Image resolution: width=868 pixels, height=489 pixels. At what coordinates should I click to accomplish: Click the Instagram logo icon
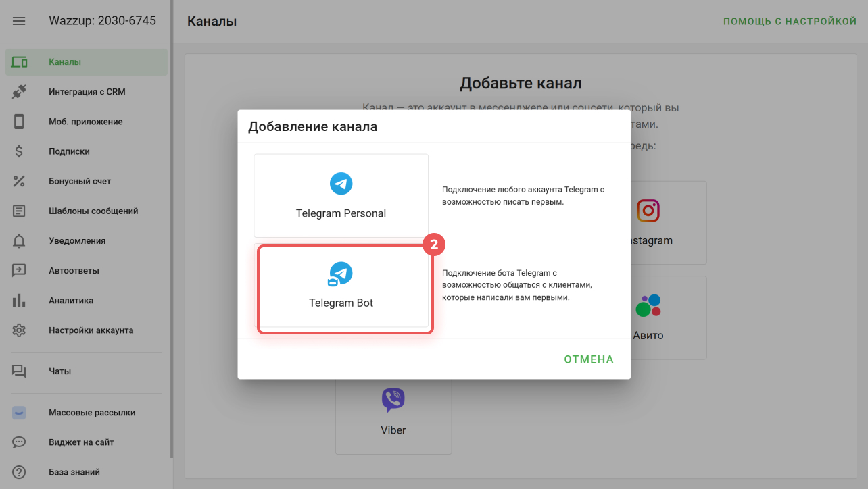648,211
